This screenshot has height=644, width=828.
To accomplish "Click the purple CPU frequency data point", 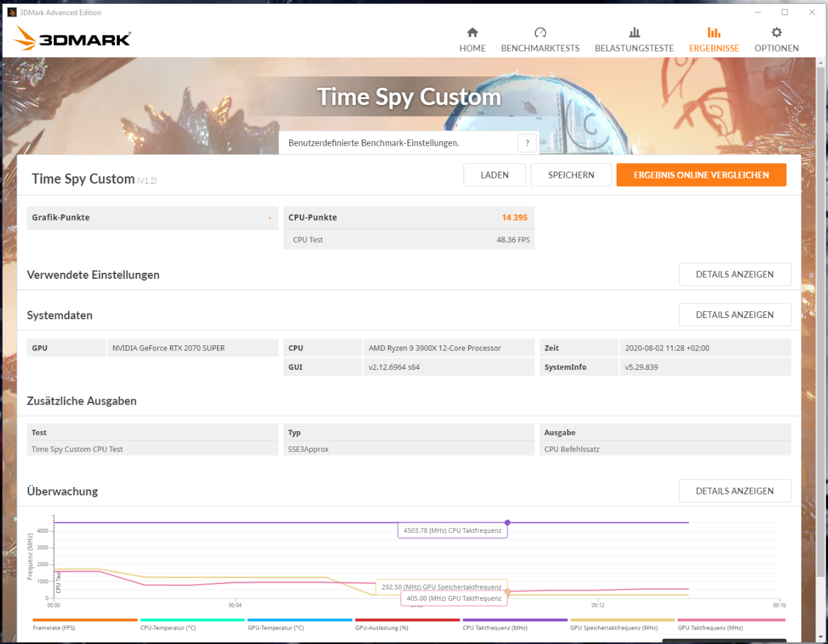I will pyautogui.click(x=507, y=523).
